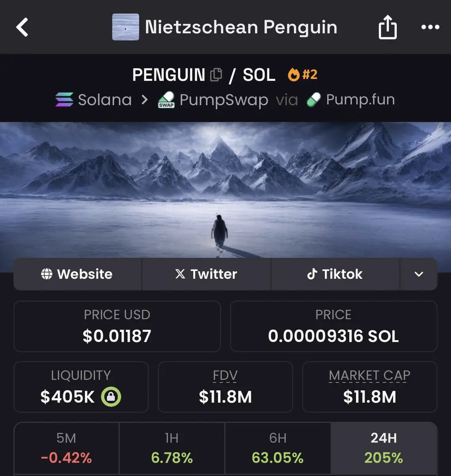The width and height of the screenshot is (451, 476).
Task: Click the PumpSwap logo icon
Action: tap(166, 100)
